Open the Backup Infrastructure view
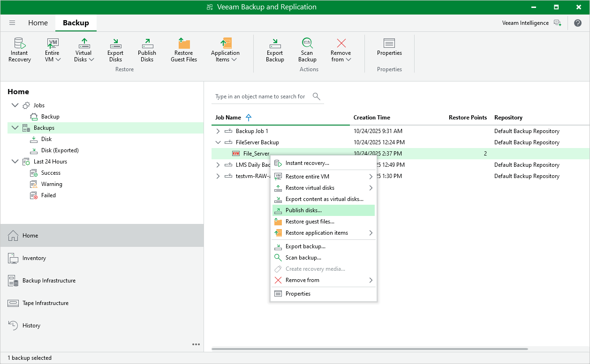 click(x=49, y=281)
